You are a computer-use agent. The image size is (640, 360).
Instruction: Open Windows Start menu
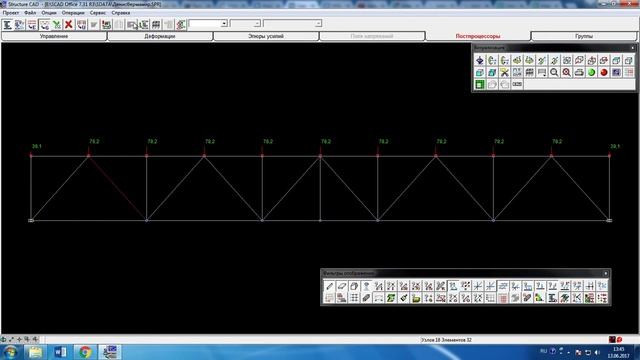(x=10, y=352)
